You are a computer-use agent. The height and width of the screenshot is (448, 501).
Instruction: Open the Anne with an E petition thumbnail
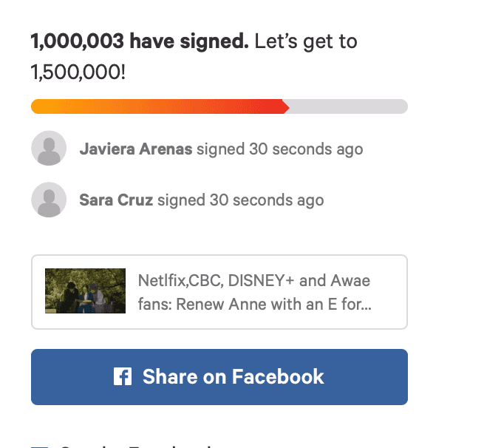[85, 291]
